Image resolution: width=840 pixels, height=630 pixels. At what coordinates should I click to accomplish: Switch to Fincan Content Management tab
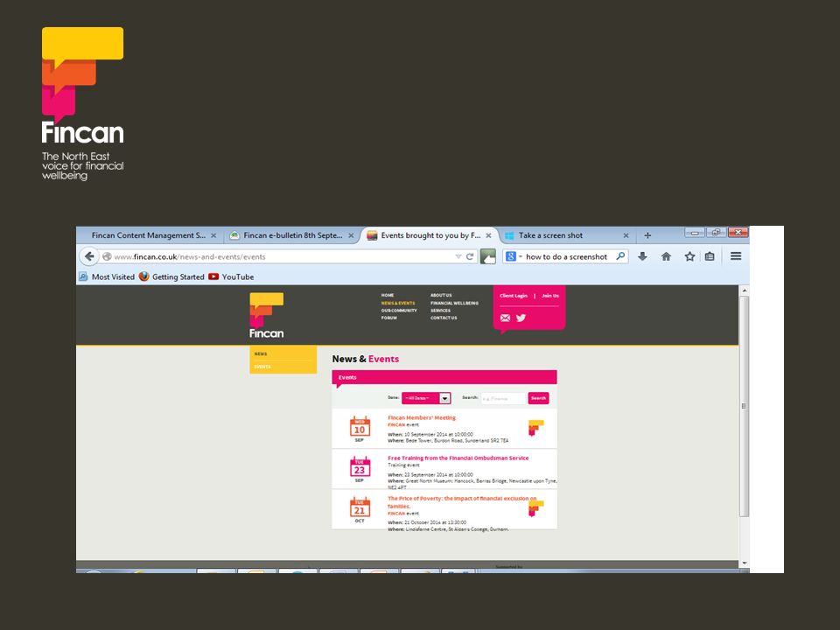click(149, 235)
